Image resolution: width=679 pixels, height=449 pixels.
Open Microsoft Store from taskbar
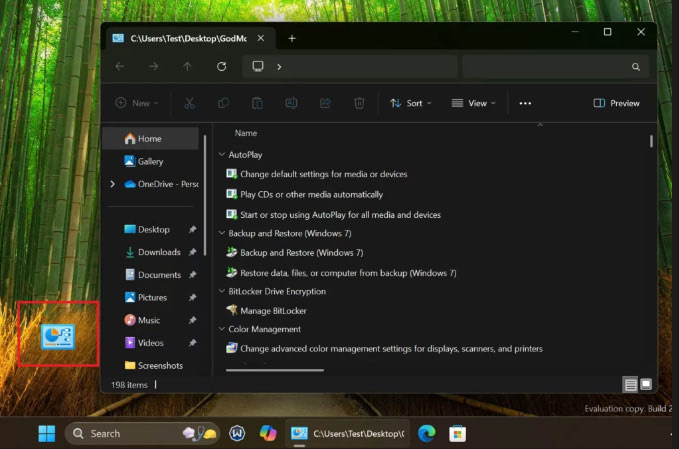(x=458, y=433)
